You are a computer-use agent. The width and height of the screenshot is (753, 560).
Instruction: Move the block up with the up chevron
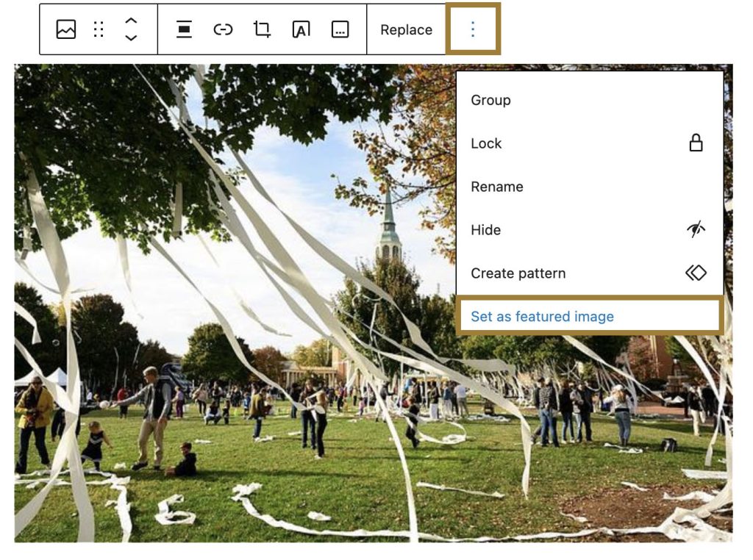click(x=131, y=21)
